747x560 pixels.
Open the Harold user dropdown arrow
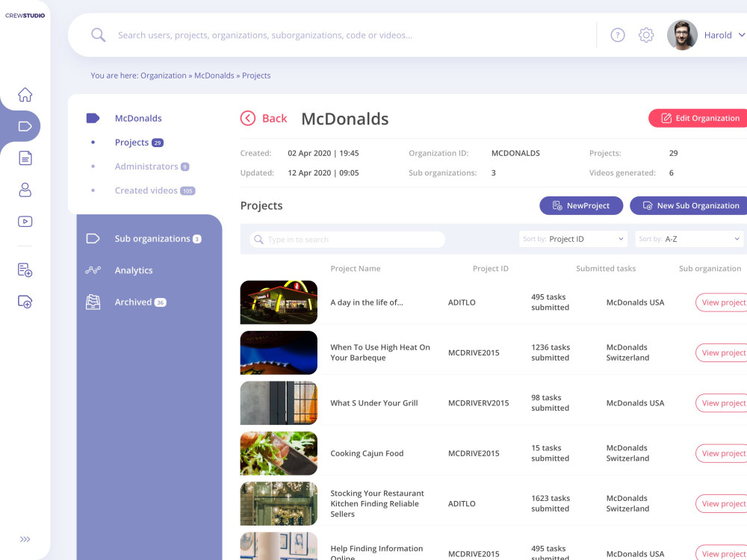[741, 35]
